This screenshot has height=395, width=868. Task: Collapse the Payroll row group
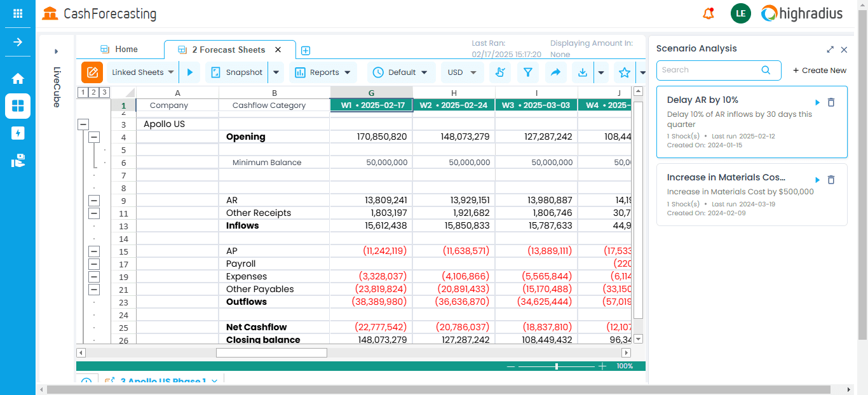pos(94,264)
